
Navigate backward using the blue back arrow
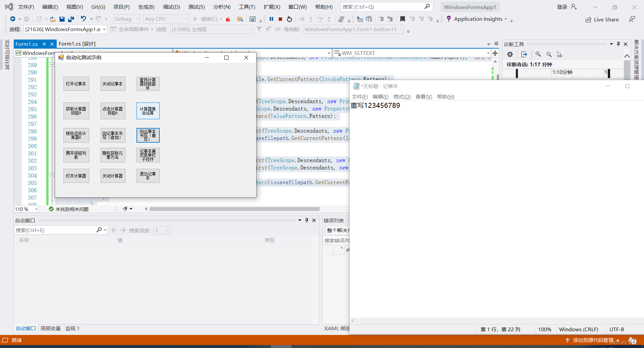pyautogui.click(x=12, y=19)
